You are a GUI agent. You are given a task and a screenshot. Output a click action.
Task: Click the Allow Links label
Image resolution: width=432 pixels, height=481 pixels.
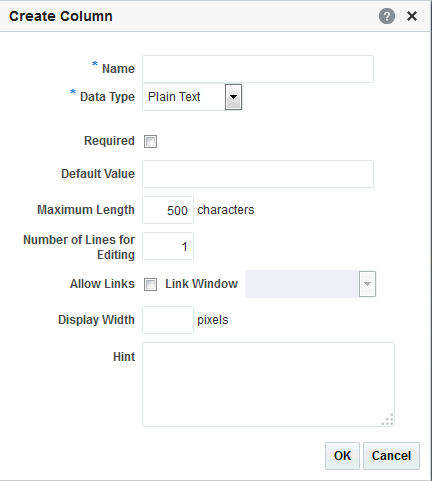click(x=102, y=284)
